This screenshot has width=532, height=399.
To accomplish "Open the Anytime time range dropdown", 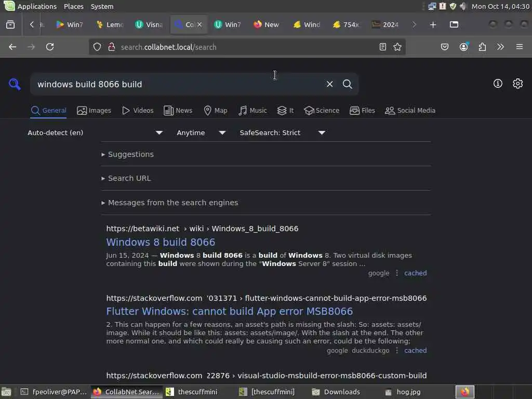I will coord(201,132).
